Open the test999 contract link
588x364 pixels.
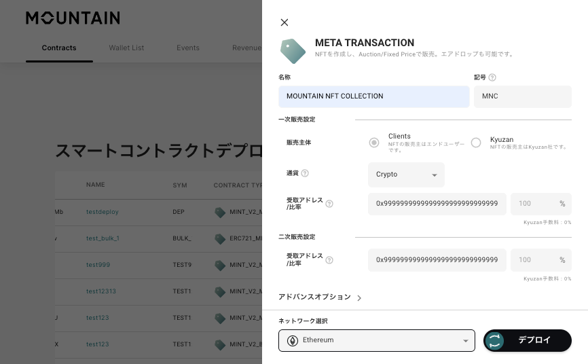(98, 265)
